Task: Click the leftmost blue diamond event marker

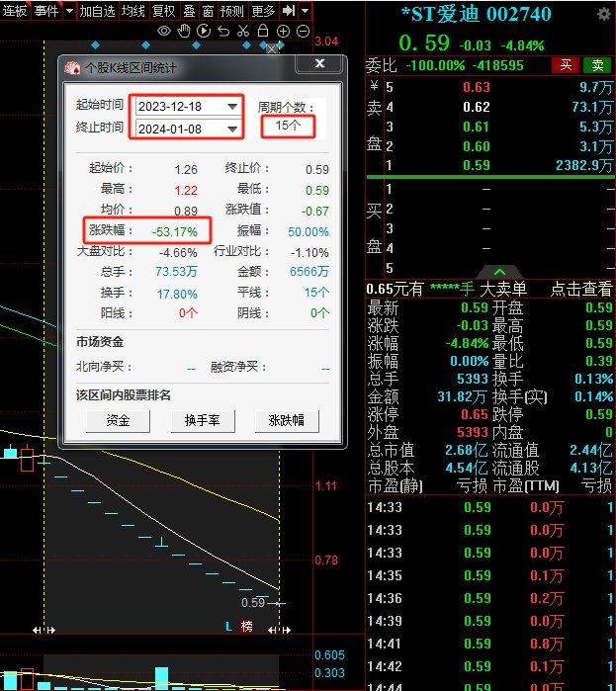Action: [95, 44]
